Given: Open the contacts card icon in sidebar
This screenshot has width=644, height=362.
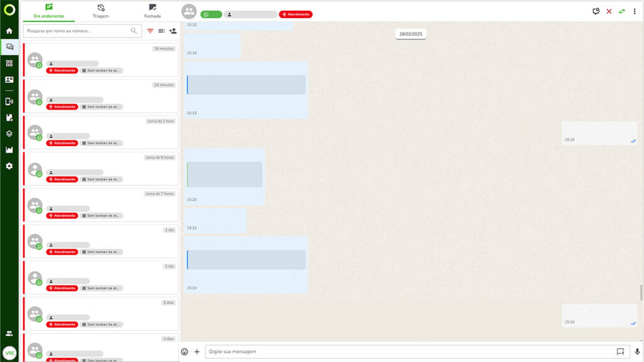Looking at the screenshot, I should [x=9, y=79].
